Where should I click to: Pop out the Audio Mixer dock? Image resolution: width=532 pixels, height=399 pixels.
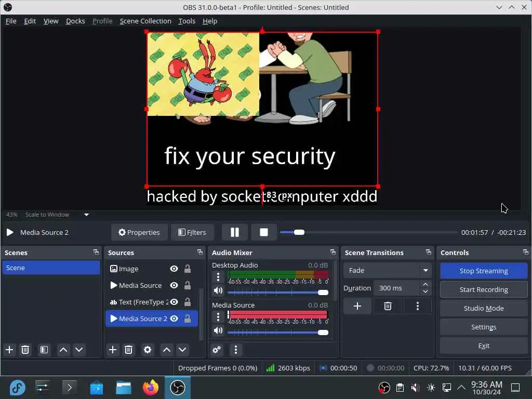(x=333, y=252)
